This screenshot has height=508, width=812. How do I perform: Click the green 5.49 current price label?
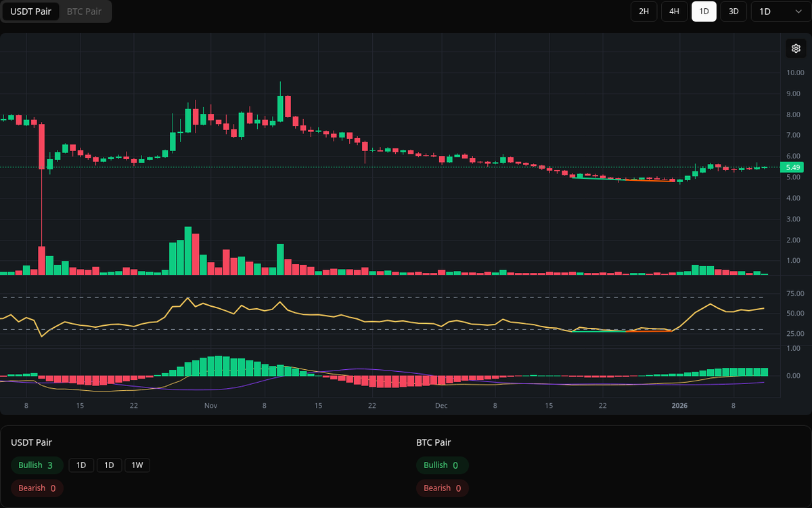click(792, 167)
